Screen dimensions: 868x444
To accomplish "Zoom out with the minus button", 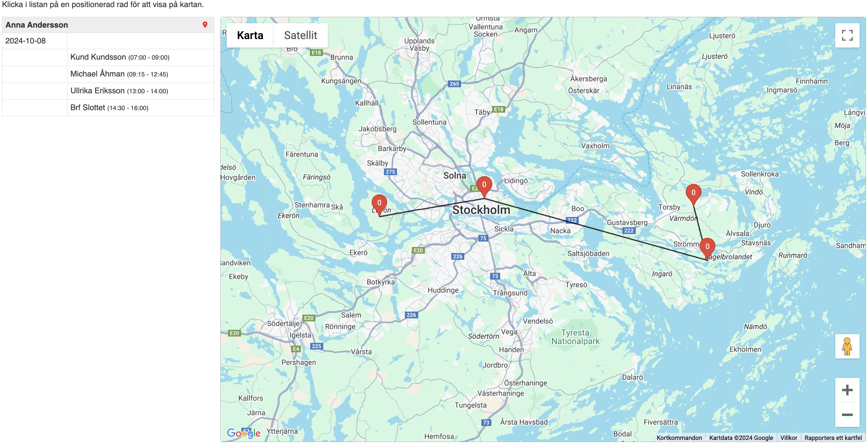I will point(847,415).
